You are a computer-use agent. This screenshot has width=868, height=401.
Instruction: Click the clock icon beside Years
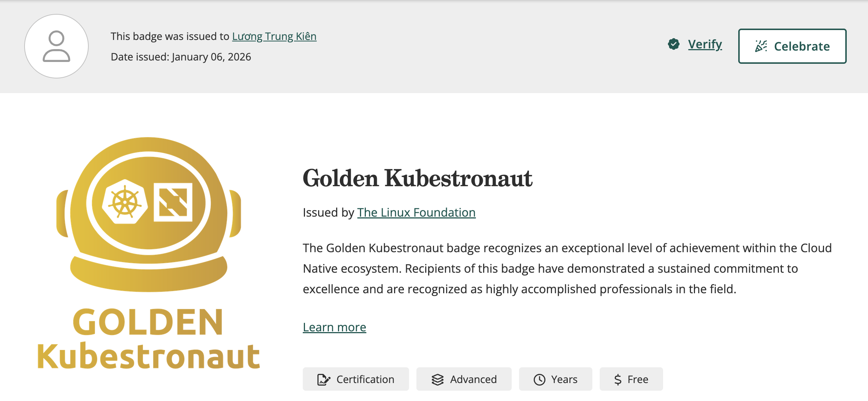(x=539, y=379)
